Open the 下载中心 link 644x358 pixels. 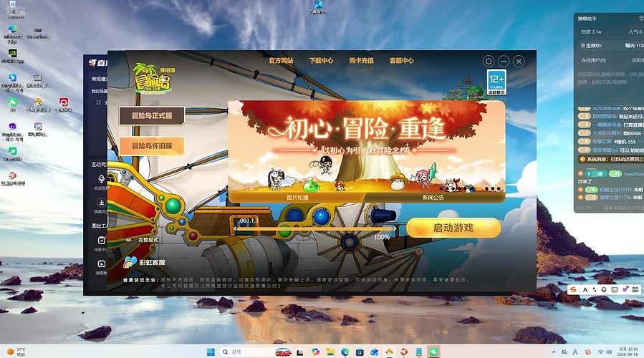pyautogui.click(x=321, y=60)
